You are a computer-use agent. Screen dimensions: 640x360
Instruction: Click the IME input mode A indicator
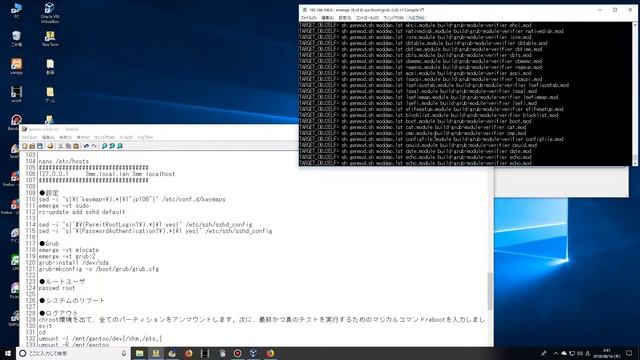pos(588,353)
